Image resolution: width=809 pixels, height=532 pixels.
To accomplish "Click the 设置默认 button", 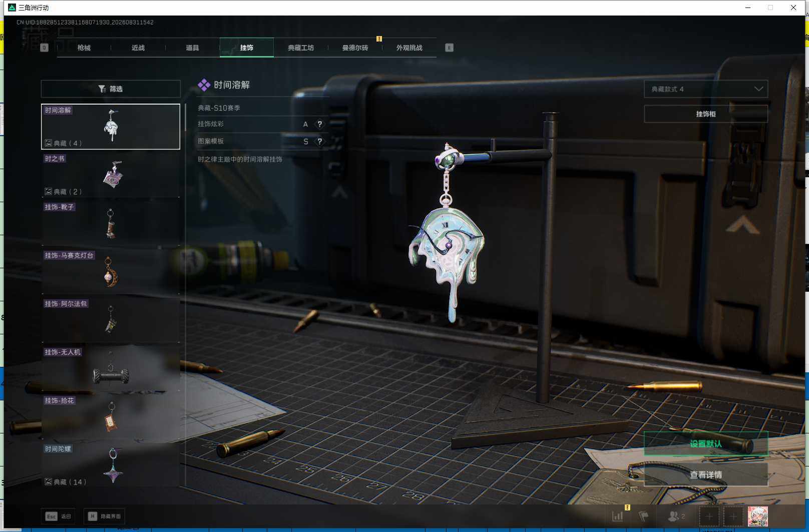I will point(706,443).
